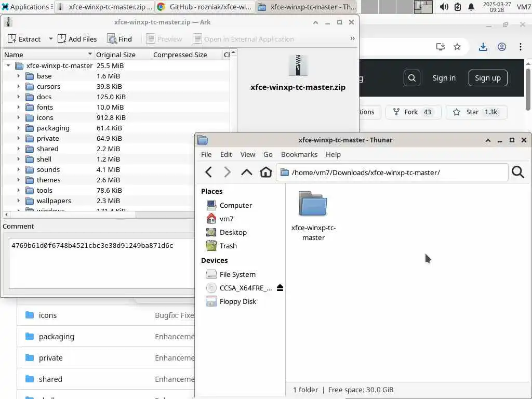Select the wallpapers folder icon in Ark
The height and width of the screenshot is (399, 532).
pyautogui.click(x=30, y=201)
